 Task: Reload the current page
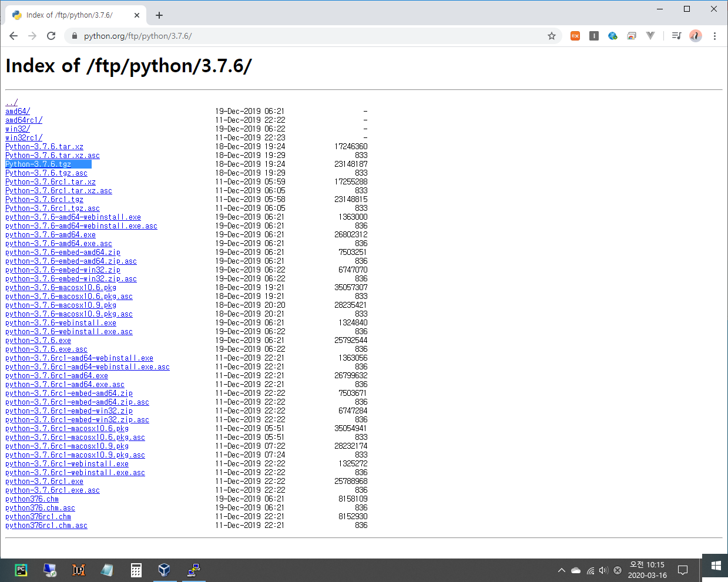[51, 36]
